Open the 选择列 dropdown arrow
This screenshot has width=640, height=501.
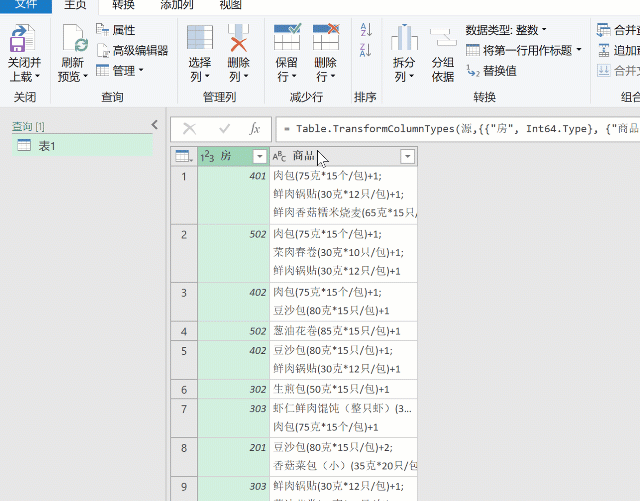[x=207, y=76]
